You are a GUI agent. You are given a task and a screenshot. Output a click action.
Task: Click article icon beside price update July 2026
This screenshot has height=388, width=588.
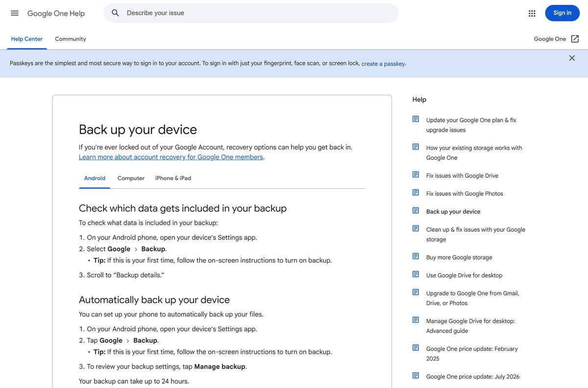[416, 376]
